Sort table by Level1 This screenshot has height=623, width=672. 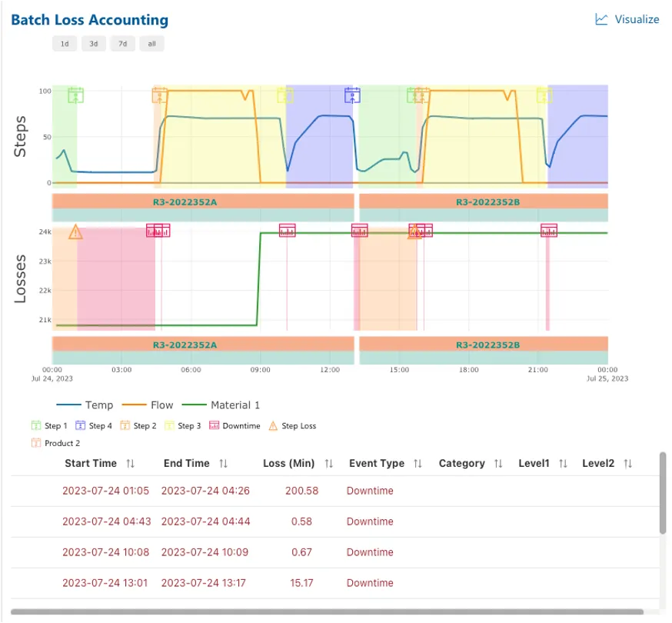point(563,464)
